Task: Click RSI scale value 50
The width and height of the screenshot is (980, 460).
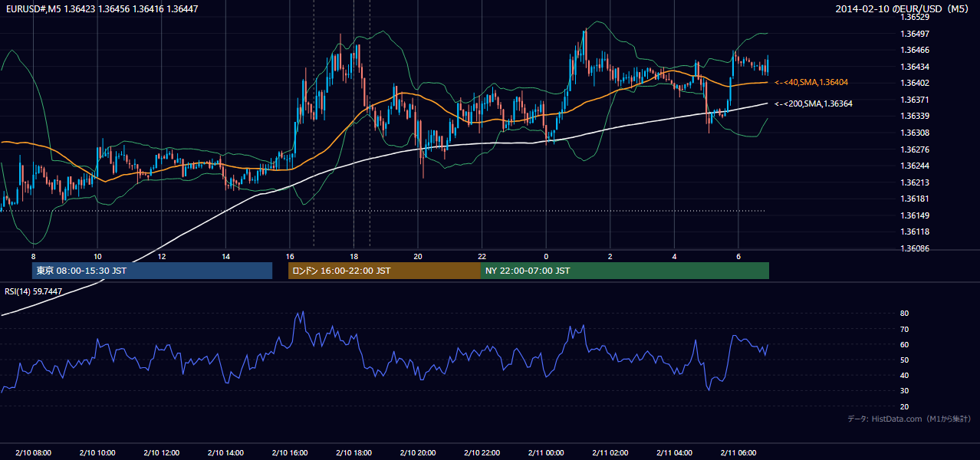Action: 905,360
